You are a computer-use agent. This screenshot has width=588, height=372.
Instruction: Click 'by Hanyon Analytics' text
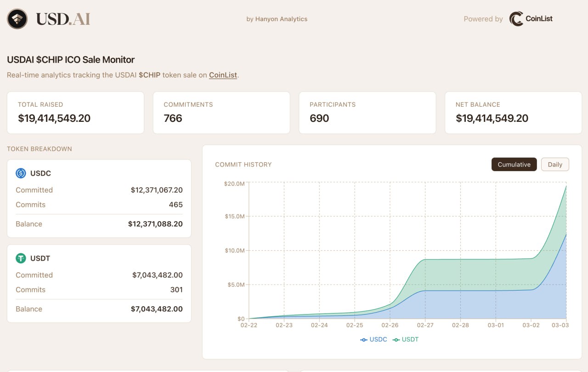coord(277,19)
